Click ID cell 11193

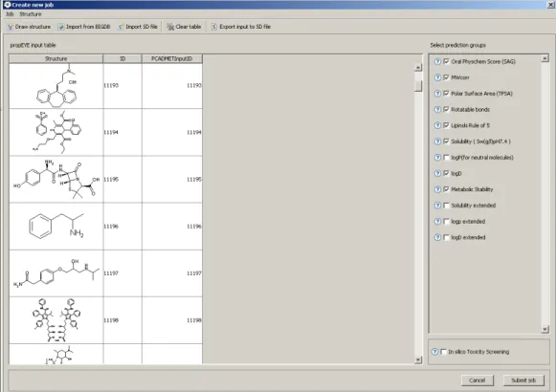tap(122, 86)
